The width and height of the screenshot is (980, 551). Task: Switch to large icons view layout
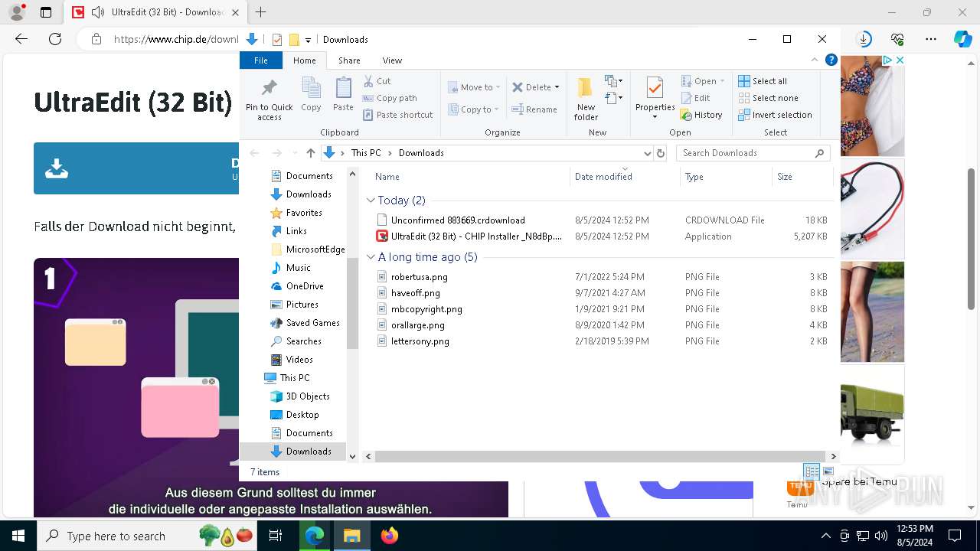point(828,471)
